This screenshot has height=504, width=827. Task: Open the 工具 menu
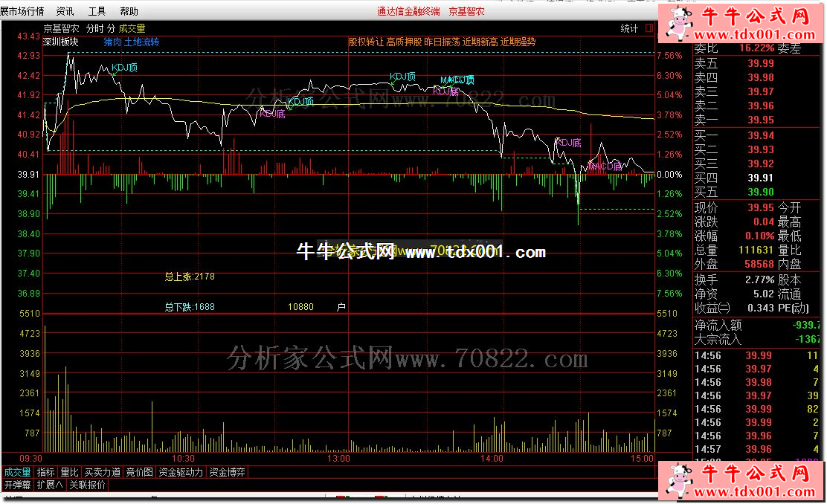(x=97, y=11)
